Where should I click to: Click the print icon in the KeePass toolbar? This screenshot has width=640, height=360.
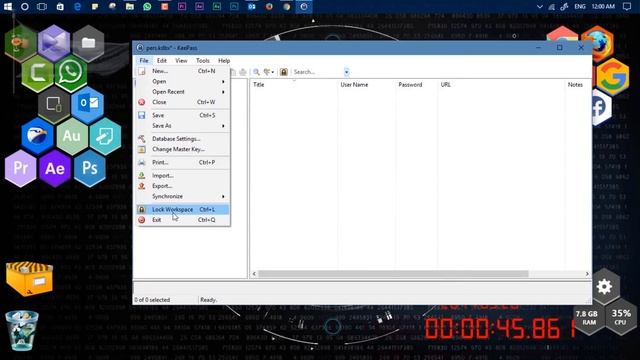243,72
